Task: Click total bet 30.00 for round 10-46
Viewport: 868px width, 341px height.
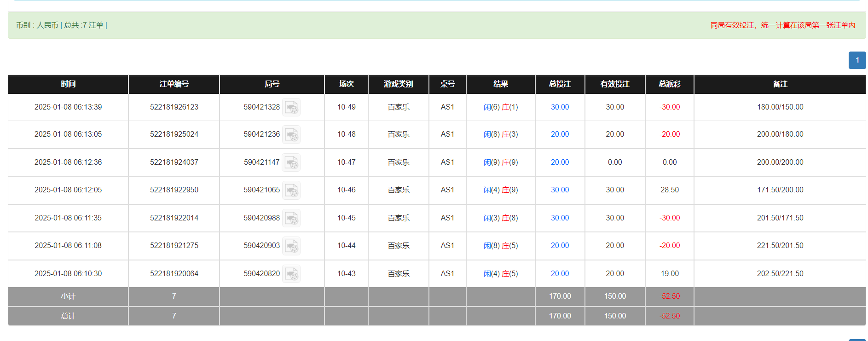Action: tap(560, 190)
